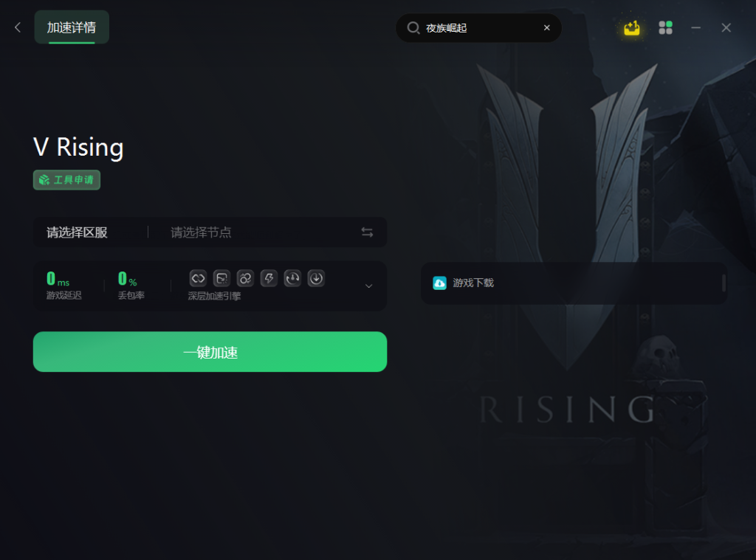
Task: Click the lightning bolt engine icon
Action: click(269, 278)
